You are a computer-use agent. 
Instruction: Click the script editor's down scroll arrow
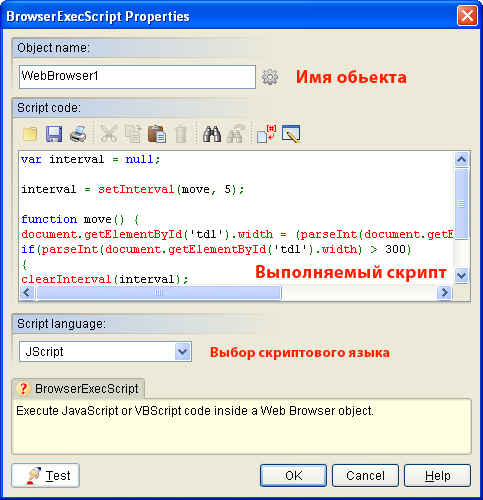tap(462, 276)
